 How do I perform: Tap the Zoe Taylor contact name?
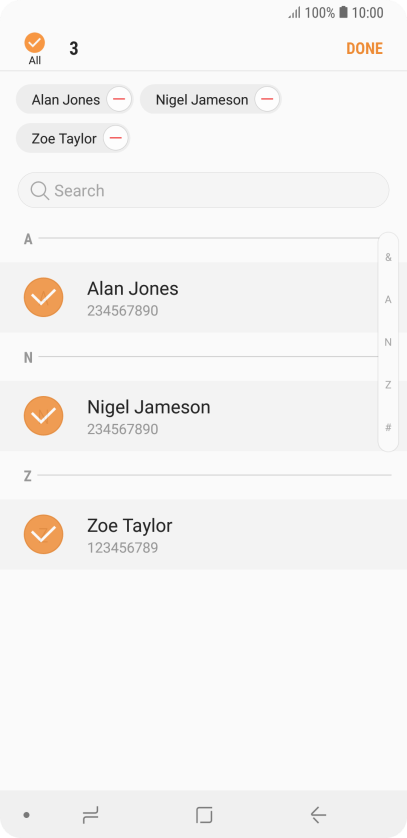pos(130,525)
